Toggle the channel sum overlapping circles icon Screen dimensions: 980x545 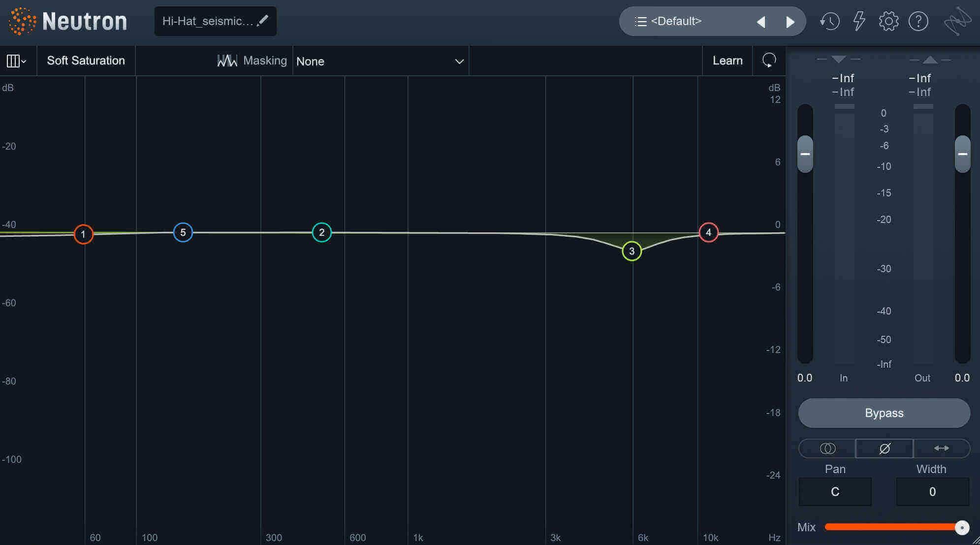pyautogui.click(x=827, y=449)
